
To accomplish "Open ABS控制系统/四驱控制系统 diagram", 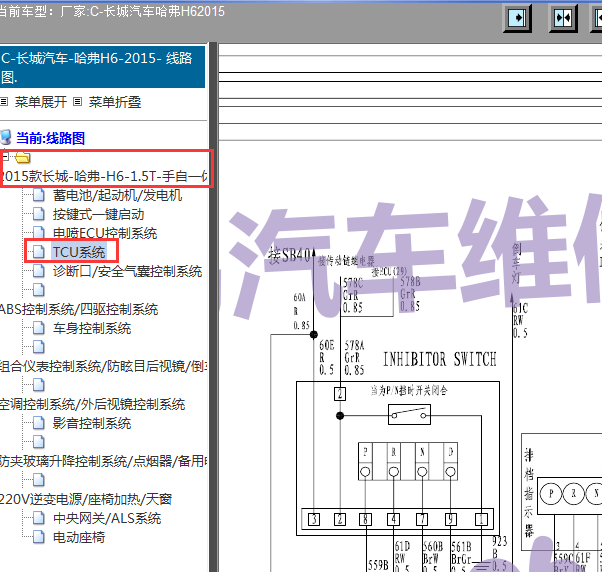I will tap(79, 309).
